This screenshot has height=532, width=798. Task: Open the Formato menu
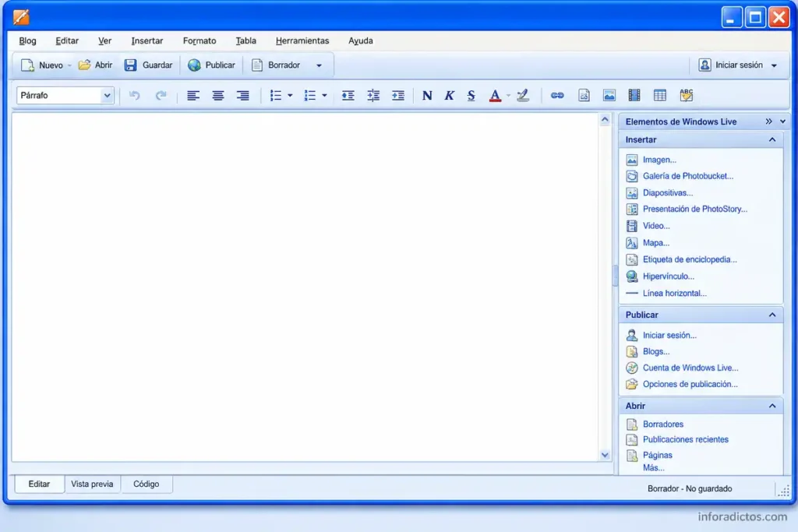click(199, 41)
